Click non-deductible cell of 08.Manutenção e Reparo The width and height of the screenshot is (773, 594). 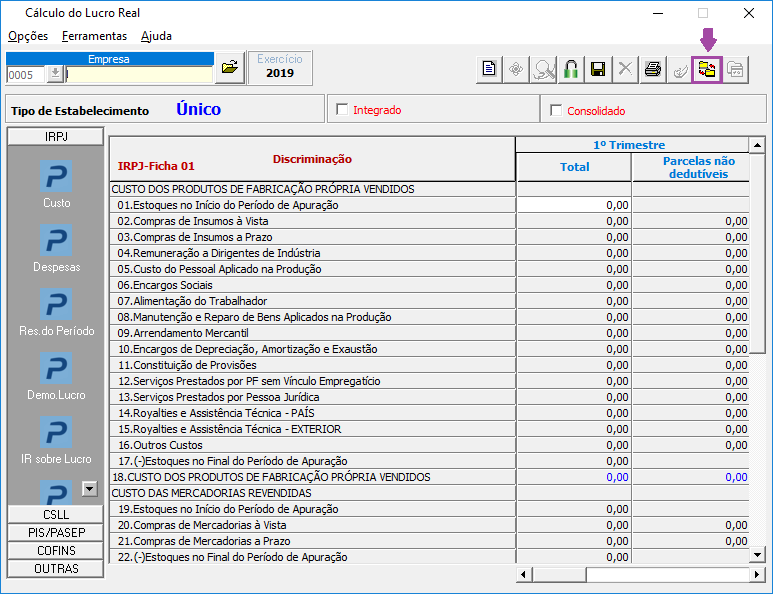pos(691,317)
